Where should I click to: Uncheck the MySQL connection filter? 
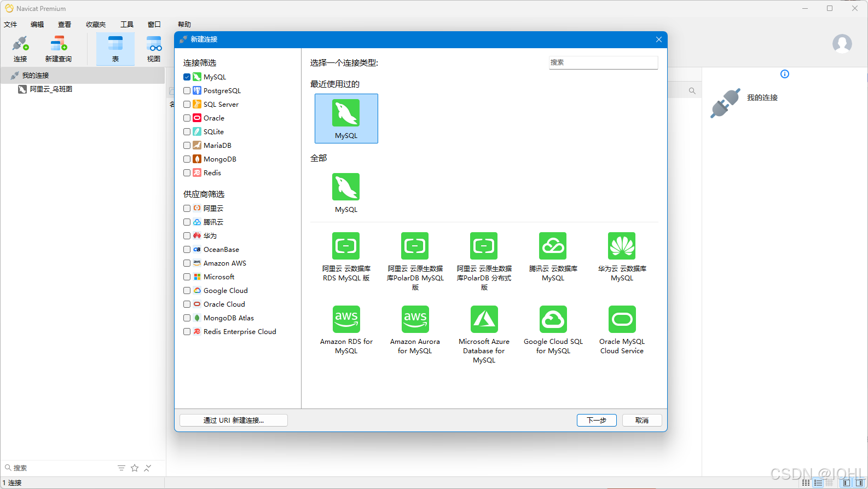pos(187,77)
